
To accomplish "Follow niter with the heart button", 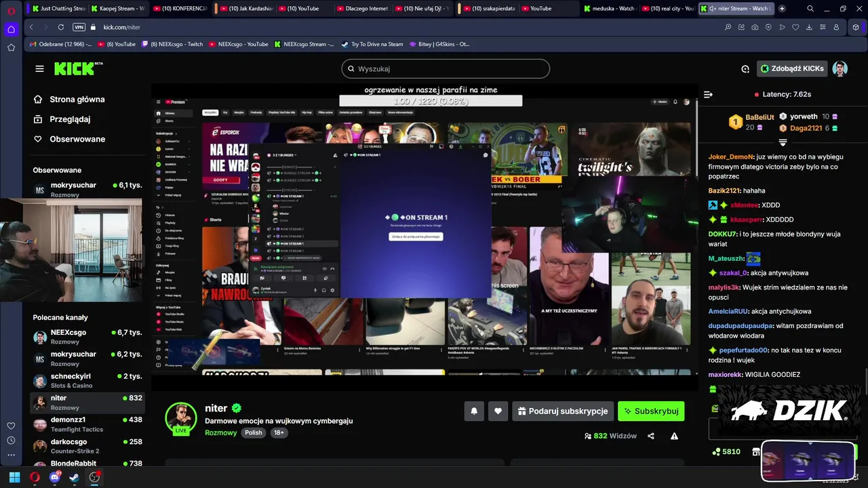I will [x=498, y=411].
